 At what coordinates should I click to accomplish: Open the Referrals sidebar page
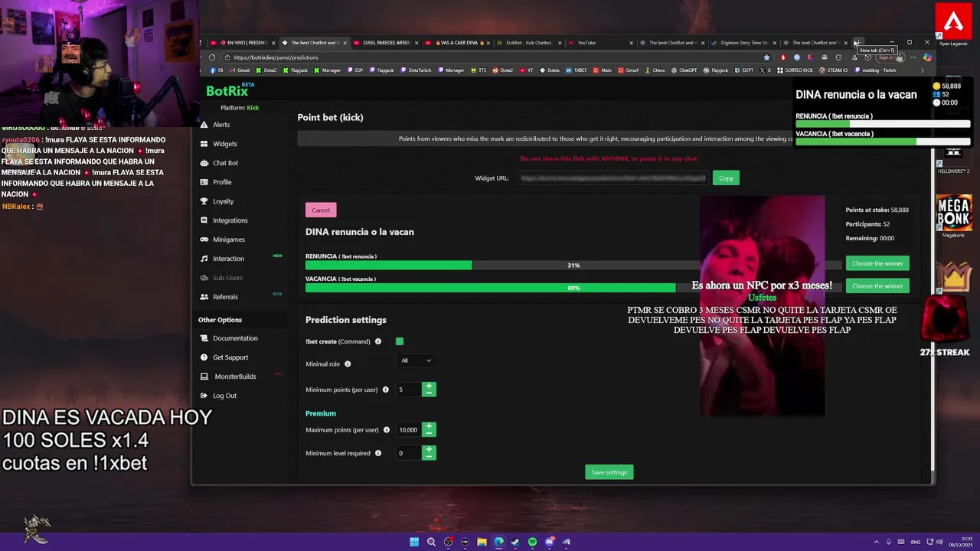[219, 297]
